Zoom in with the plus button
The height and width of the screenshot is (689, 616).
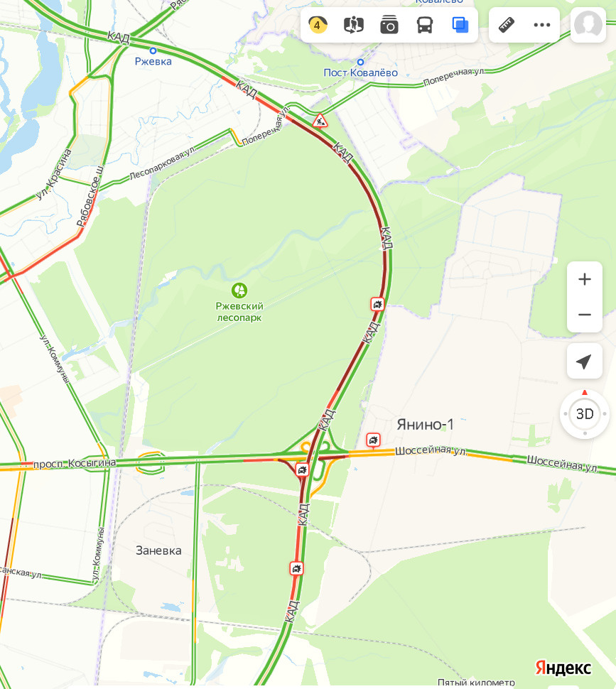pyautogui.click(x=584, y=279)
